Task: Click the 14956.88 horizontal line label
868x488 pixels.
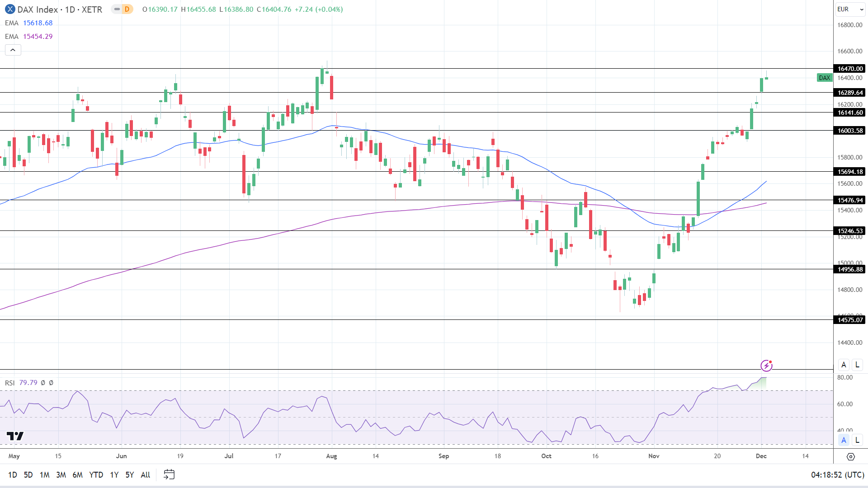Action: 850,269
